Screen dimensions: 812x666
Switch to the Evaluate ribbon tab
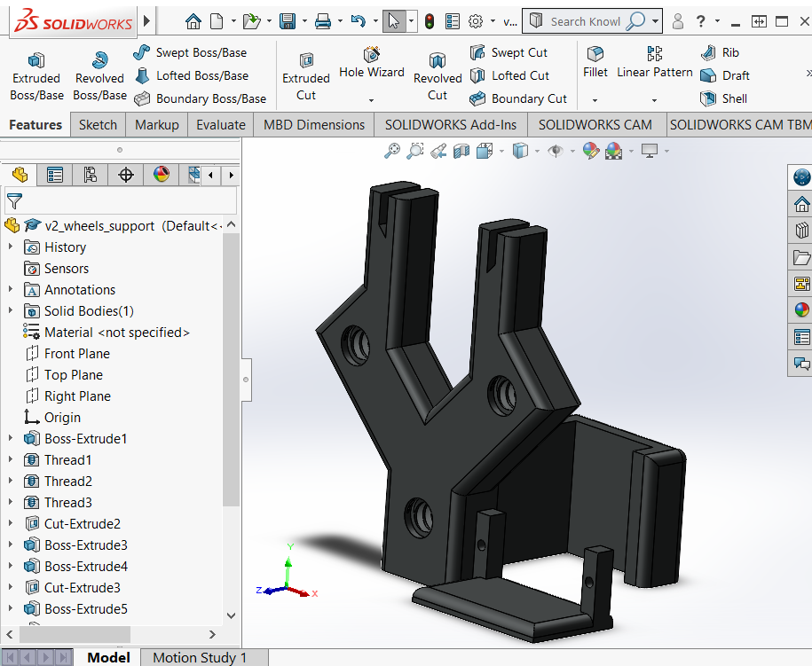[x=220, y=125]
